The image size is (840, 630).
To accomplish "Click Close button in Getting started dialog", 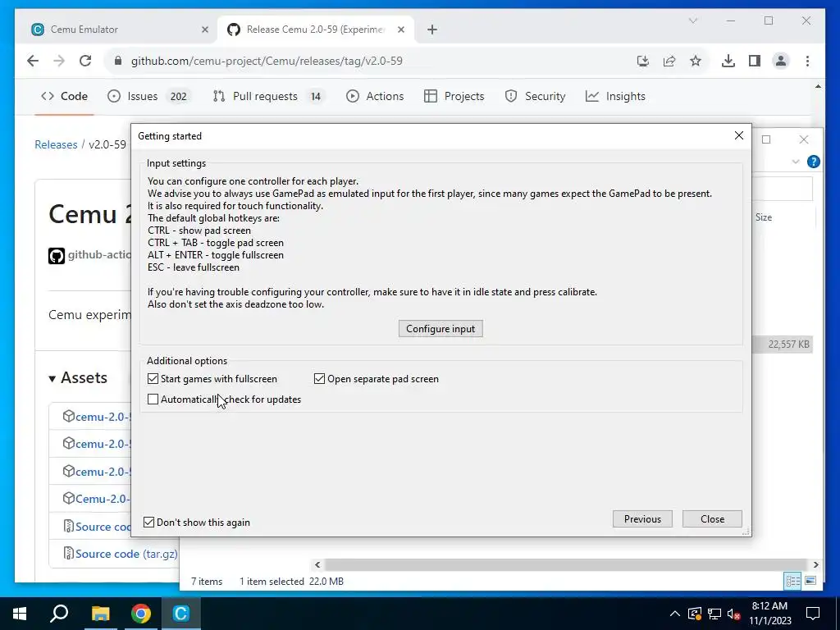I will (x=712, y=518).
